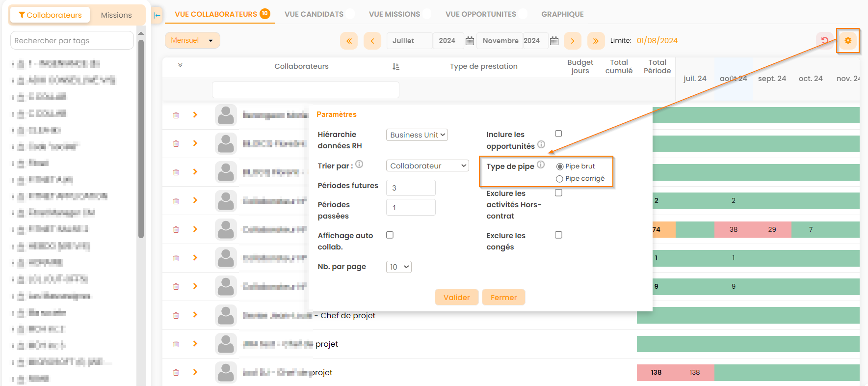Enable the Inclure les opportunités checkbox

pos(558,134)
